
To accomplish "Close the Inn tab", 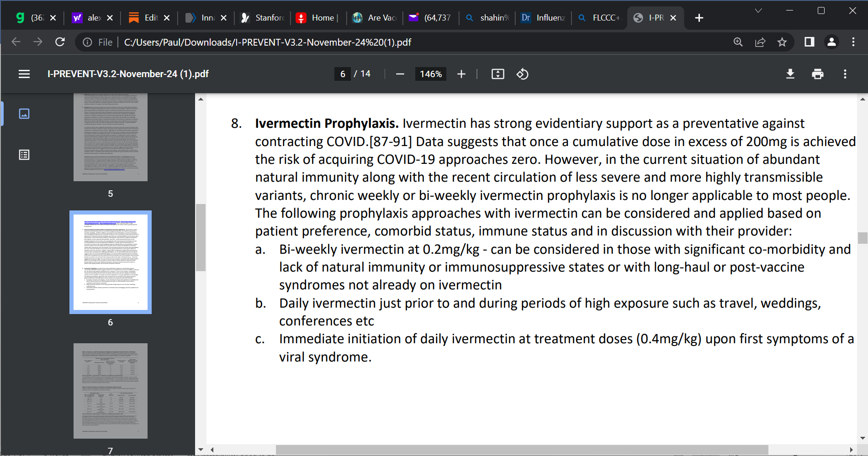I will pyautogui.click(x=223, y=18).
